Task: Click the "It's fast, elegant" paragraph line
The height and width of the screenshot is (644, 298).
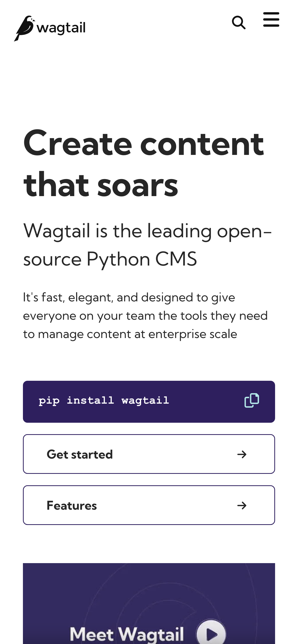Action: 129,297
